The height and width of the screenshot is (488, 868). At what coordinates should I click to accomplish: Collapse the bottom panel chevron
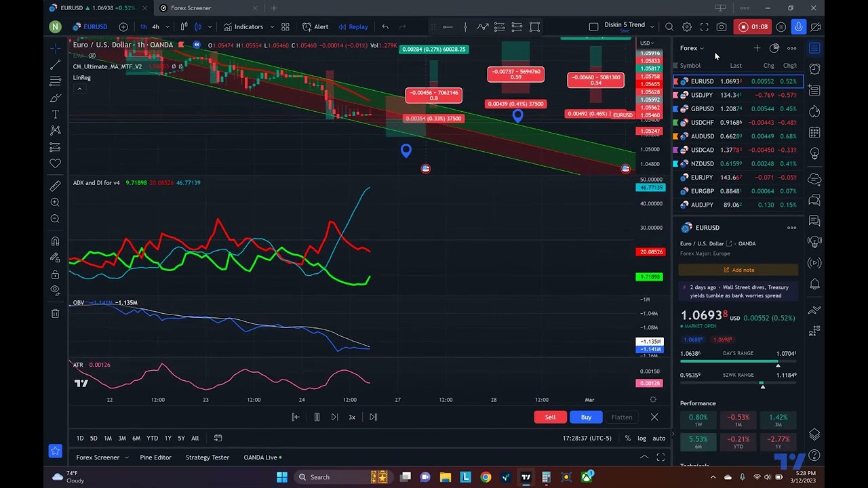tap(644, 457)
